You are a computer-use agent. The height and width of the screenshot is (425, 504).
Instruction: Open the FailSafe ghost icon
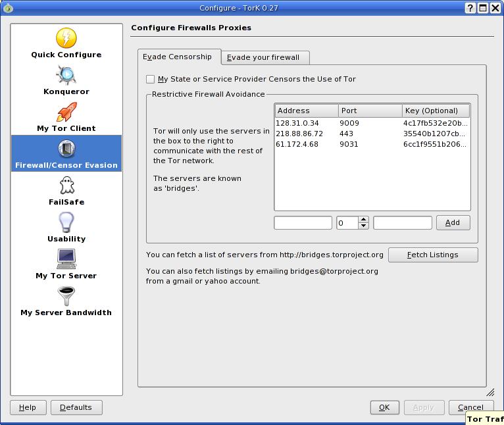pos(66,185)
